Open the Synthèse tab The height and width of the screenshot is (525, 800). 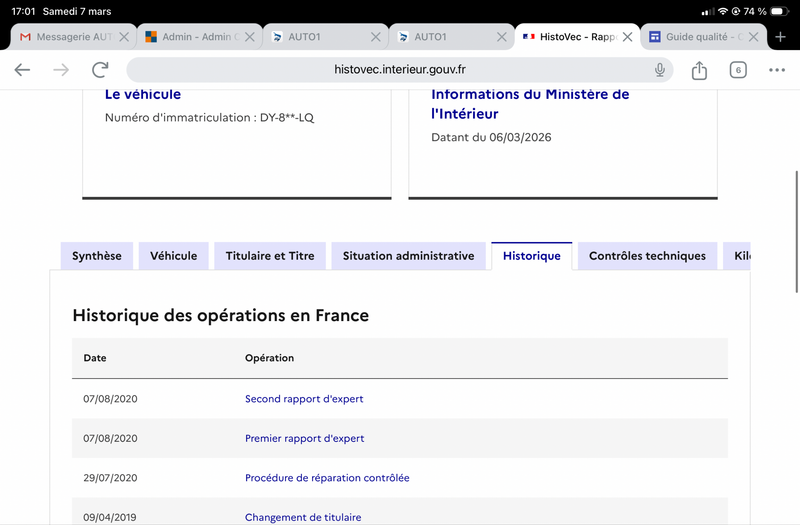[x=96, y=256]
